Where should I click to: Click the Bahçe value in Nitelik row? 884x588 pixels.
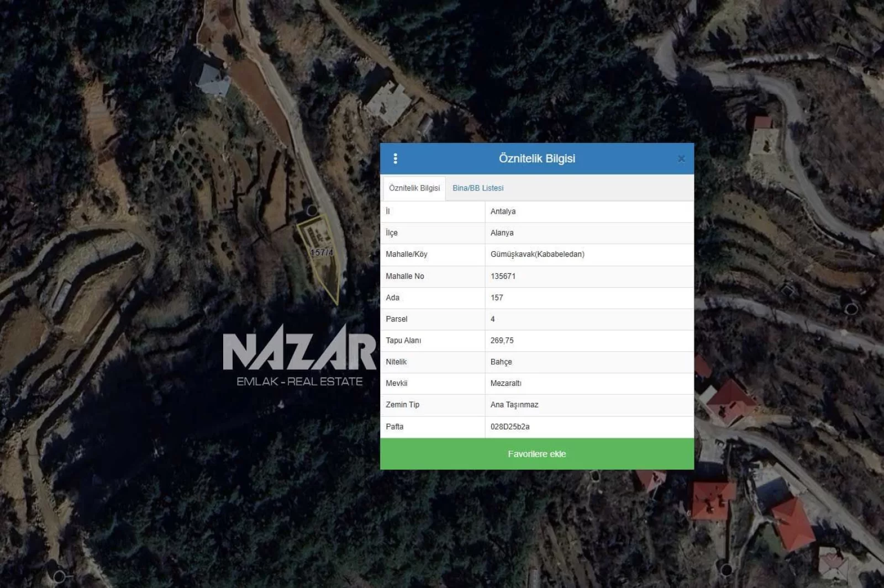click(501, 362)
